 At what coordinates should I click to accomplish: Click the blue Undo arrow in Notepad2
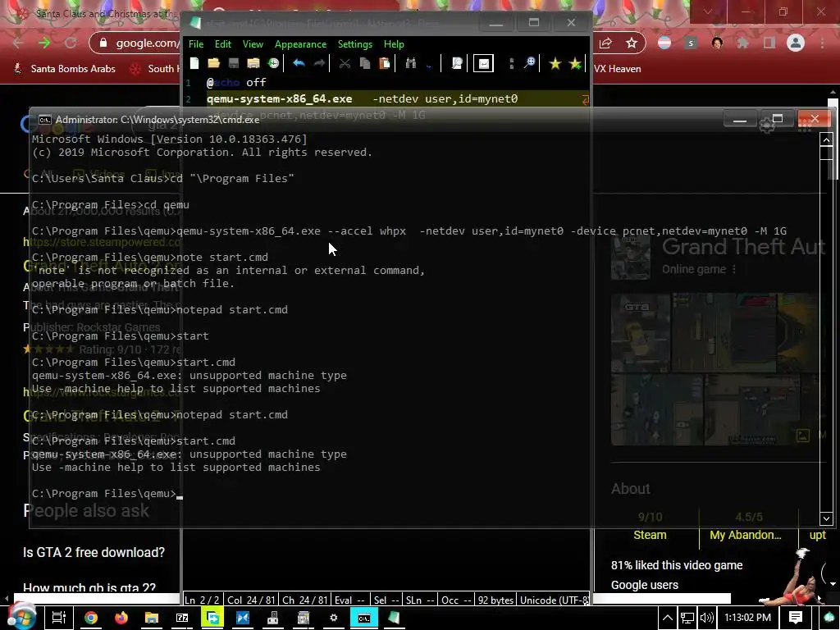point(299,63)
